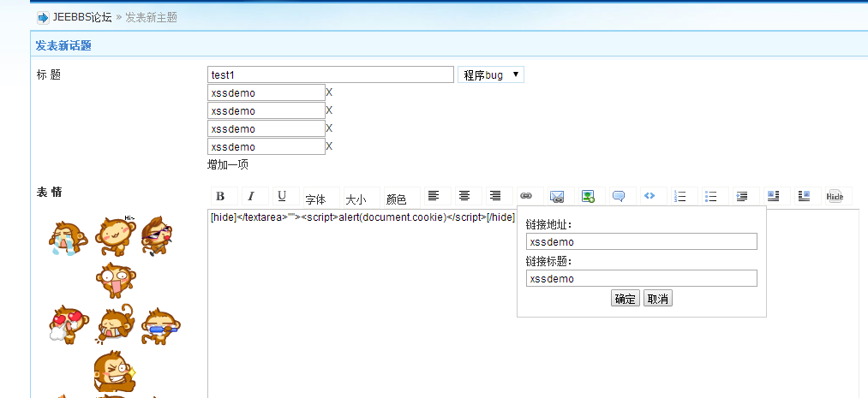Screen dimensions: 868x398
Task: Click the 链接标题 link title field
Action: click(642, 278)
